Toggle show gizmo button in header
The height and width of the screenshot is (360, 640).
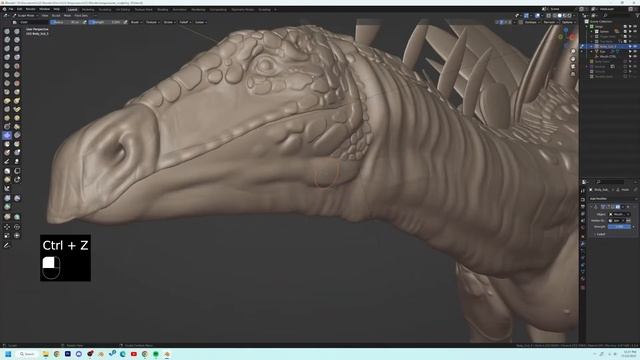[526, 16]
